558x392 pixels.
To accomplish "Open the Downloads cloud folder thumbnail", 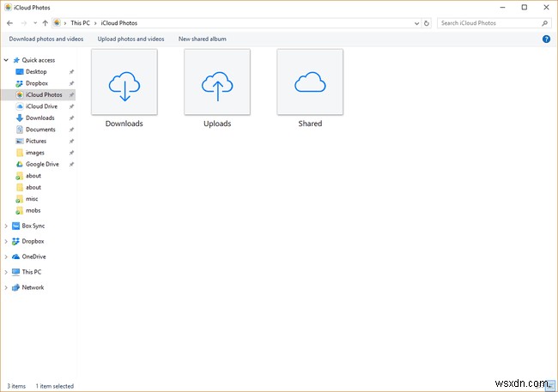I will tap(124, 81).
